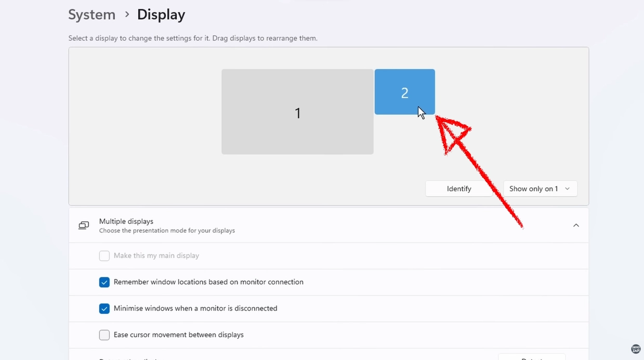This screenshot has height=360, width=644.
Task: Click the breadcrumb chevron after System
Action: (x=127, y=15)
